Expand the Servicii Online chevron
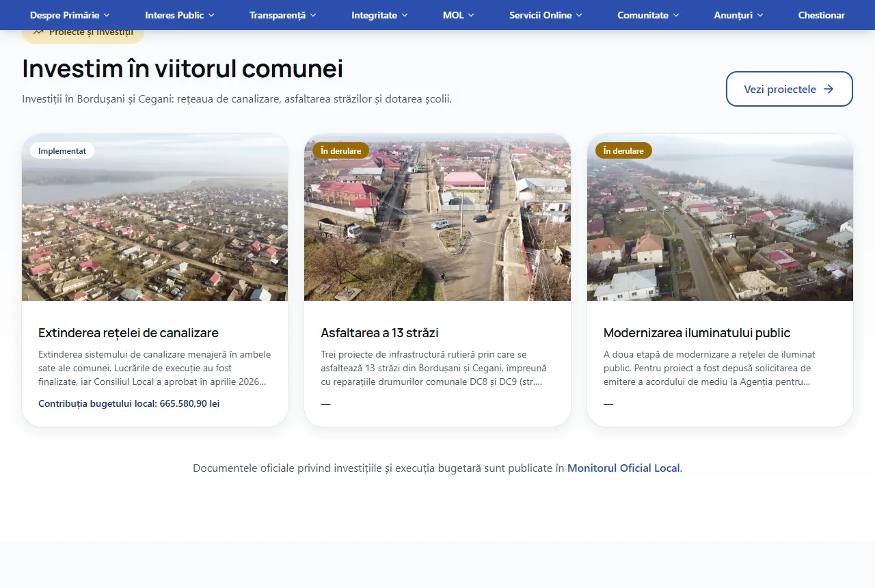 pos(579,15)
